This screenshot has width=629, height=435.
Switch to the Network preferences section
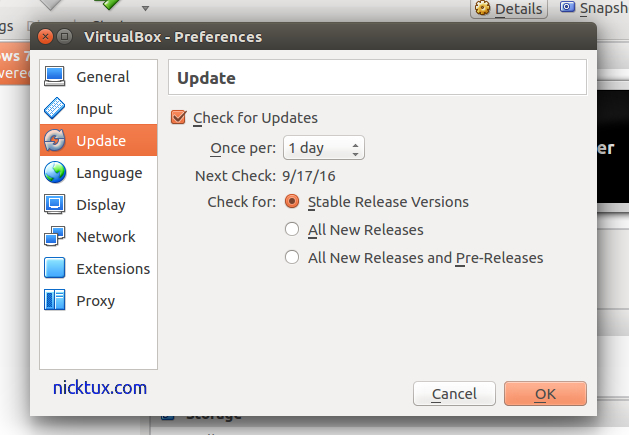[105, 237]
